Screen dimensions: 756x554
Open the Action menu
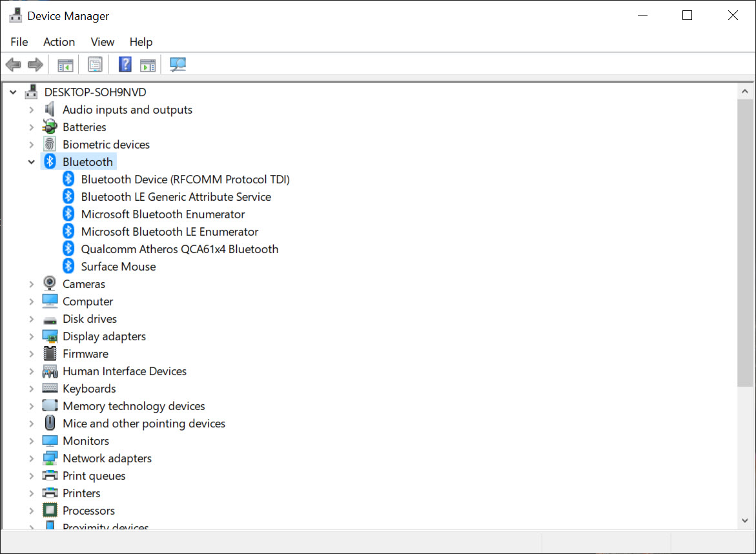pos(59,42)
